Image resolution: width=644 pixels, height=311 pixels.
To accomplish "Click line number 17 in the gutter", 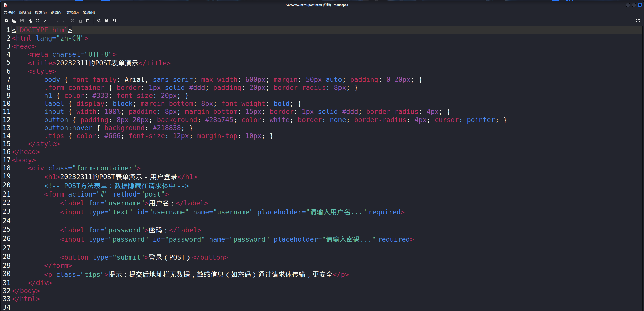I will click(x=7, y=160).
